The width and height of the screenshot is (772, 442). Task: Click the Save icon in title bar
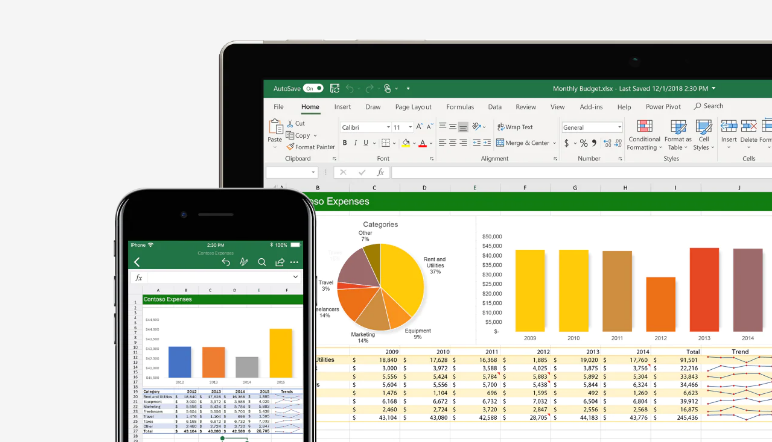[334, 89]
